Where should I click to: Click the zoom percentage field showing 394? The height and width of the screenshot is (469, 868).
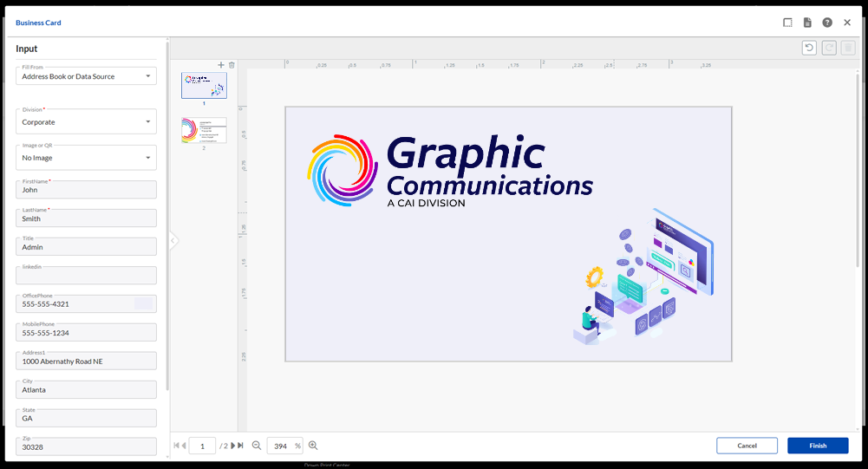[x=280, y=446]
